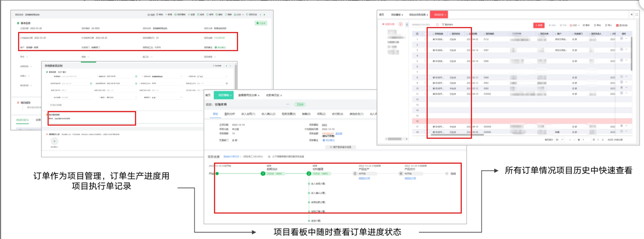Open the 查看执行单历史 link
The image size is (644, 239).
[231, 157]
